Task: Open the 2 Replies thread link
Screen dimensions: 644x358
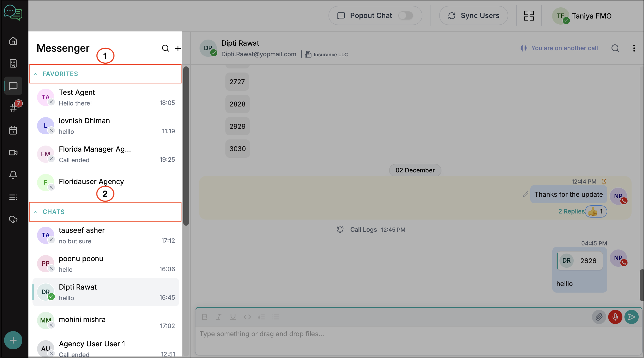Action: coord(571,211)
